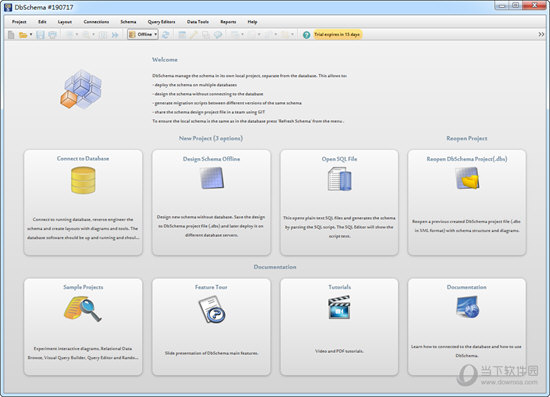Click the speech bubble callout toolbar icon
The width and height of the screenshot is (550, 397).
tap(218, 35)
